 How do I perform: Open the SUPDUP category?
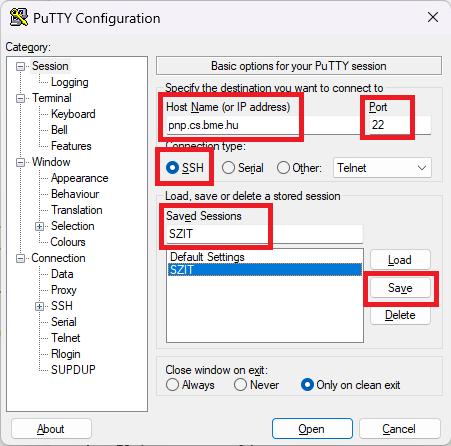[x=73, y=370]
